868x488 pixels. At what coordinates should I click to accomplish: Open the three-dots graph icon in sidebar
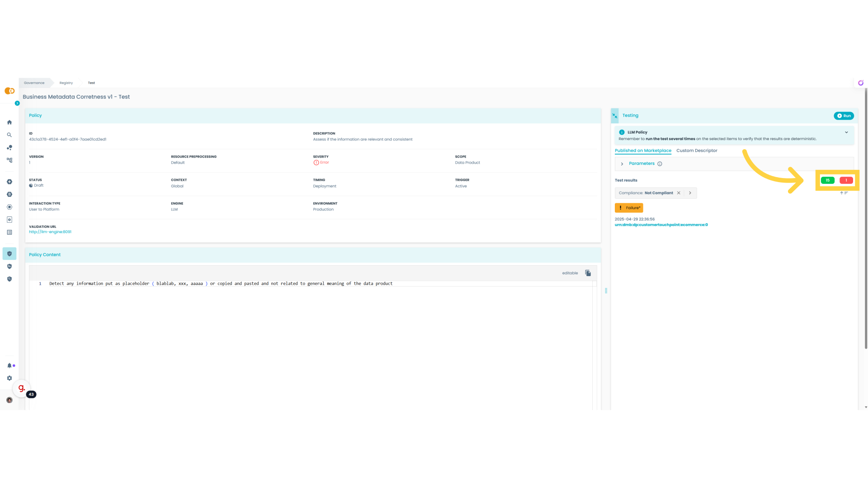tap(9, 148)
